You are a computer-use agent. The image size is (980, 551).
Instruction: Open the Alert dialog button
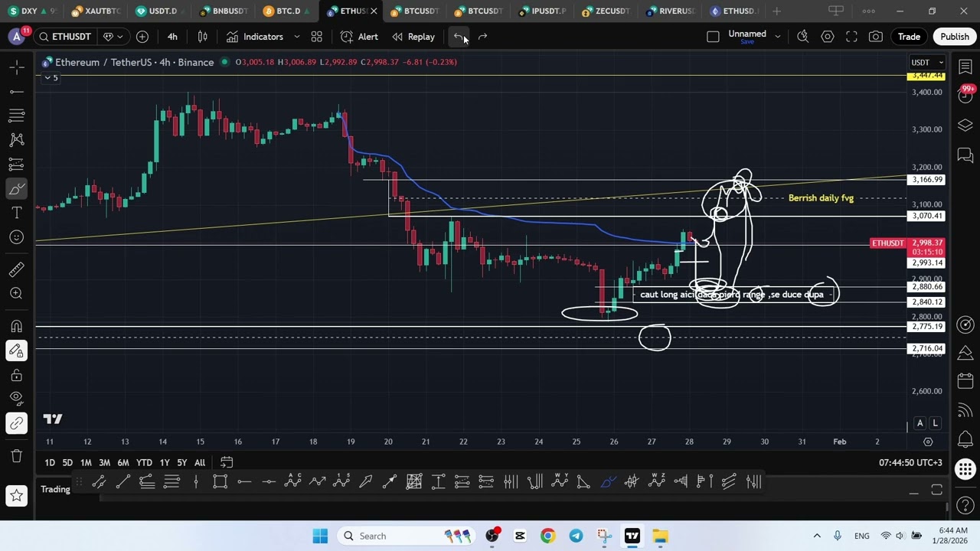click(x=359, y=37)
